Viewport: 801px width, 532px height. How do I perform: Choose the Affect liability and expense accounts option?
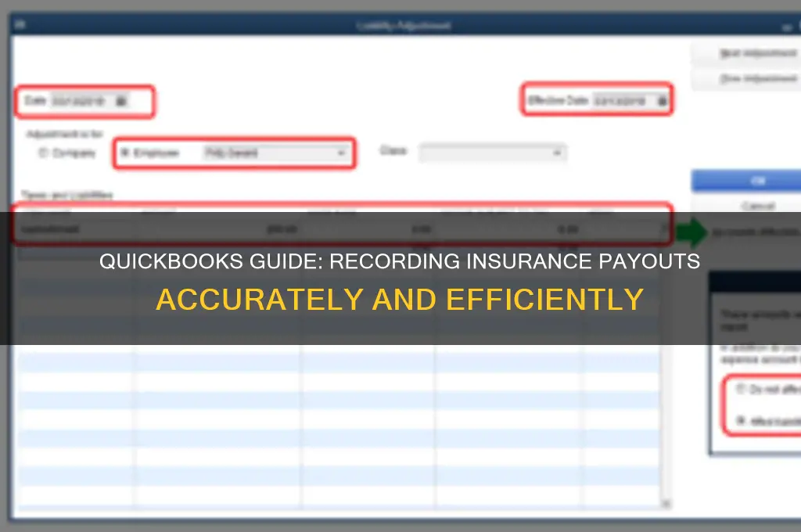740,421
